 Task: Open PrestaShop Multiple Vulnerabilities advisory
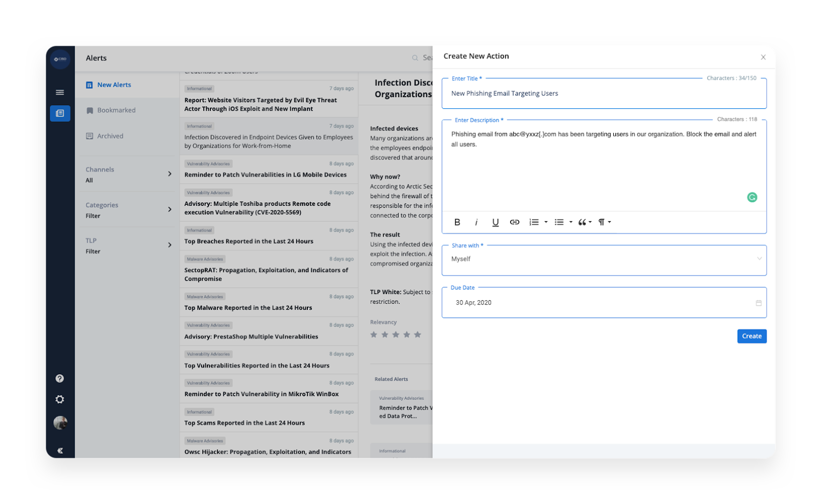[x=269, y=331]
